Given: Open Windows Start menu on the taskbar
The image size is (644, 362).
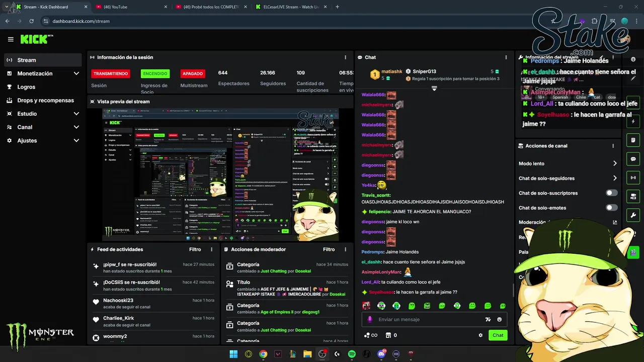Looking at the screenshot, I should (x=233, y=354).
